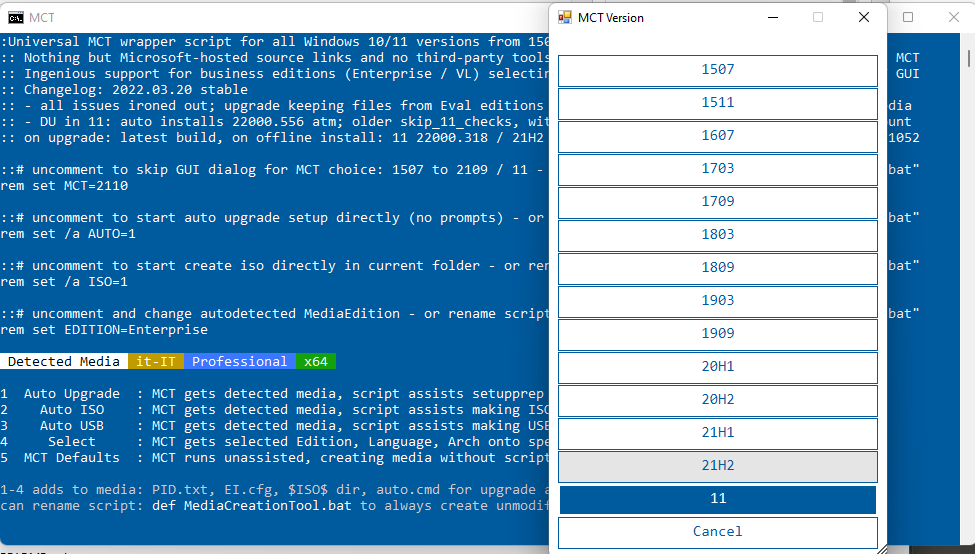Screen dimensions: 975x554
Task: Select the 1703 version option
Action: (x=718, y=169)
